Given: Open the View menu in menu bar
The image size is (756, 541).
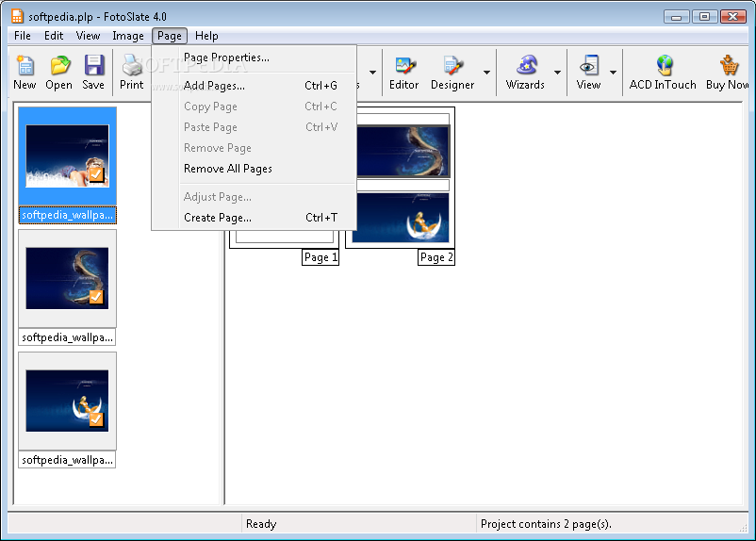Looking at the screenshot, I should 88,36.
